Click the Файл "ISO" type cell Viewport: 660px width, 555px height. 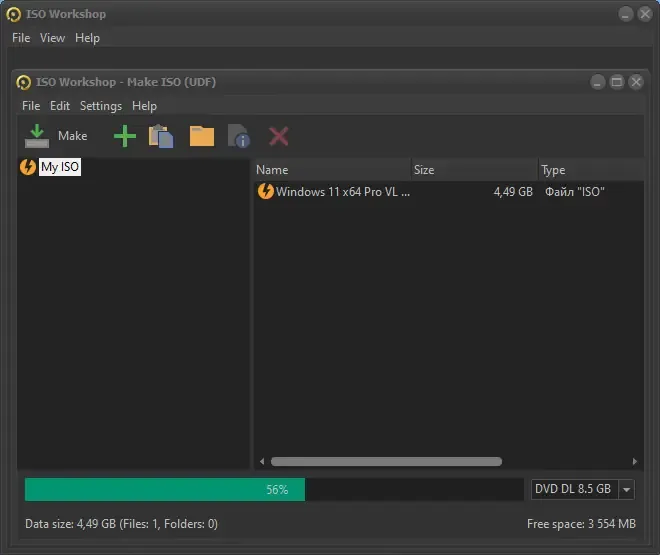coord(575,191)
